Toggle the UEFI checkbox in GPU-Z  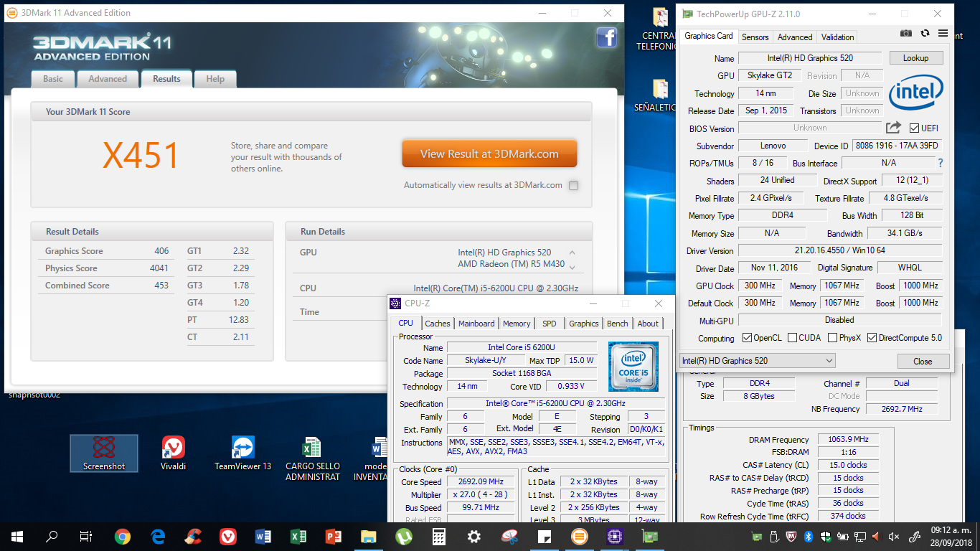coord(914,128)
